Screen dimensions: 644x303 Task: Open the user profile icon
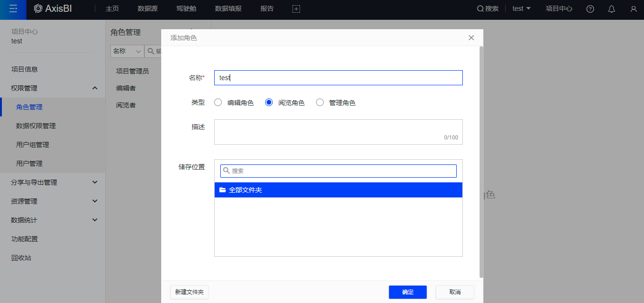click(633, 9)
